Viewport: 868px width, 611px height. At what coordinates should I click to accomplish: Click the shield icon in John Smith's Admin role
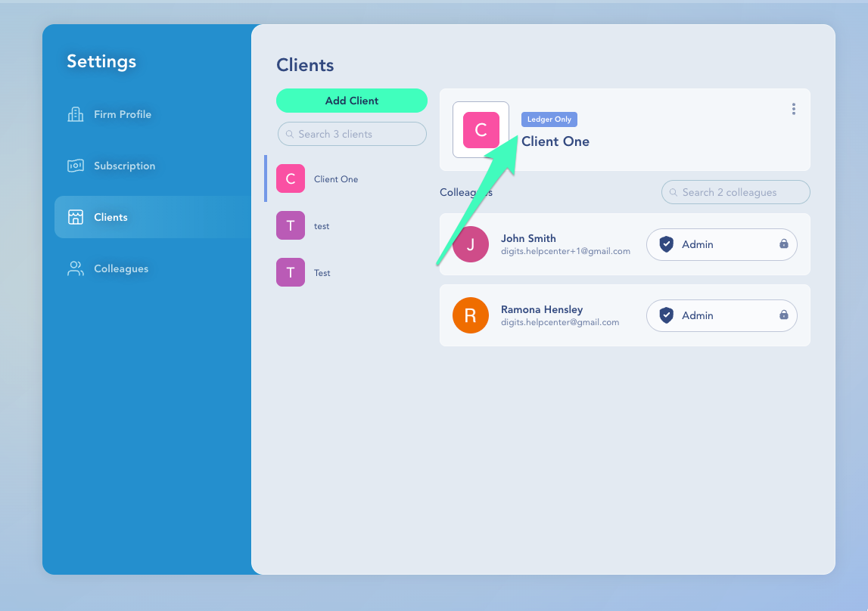pos(666,244)
